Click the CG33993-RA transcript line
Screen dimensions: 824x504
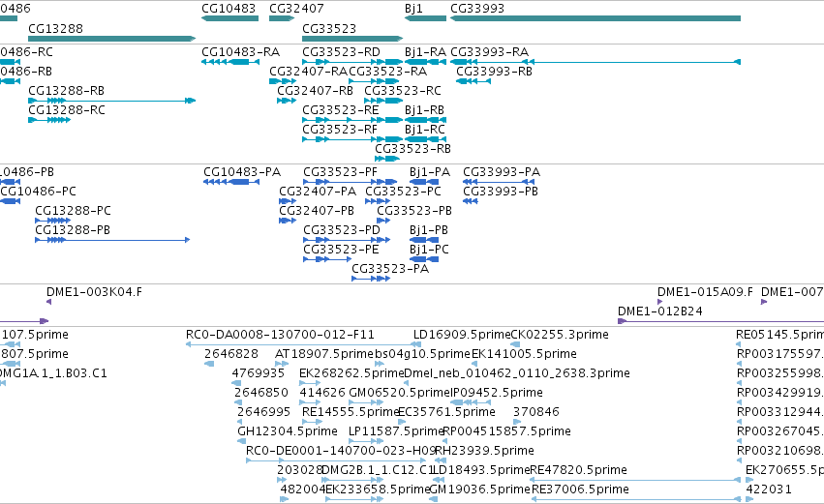pyautogui.click(x=595, y=62)
